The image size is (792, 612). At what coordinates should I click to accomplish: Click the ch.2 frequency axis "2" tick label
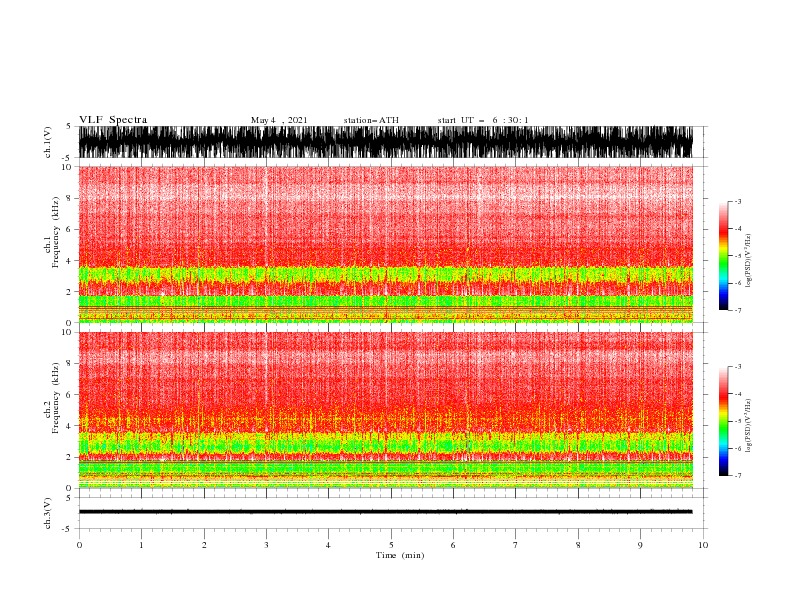click(69, 457)
